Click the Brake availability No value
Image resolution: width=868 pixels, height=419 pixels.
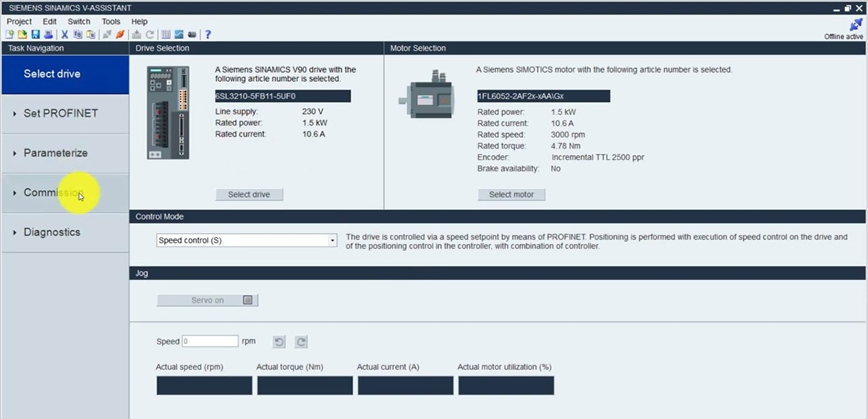pos(556,169)
